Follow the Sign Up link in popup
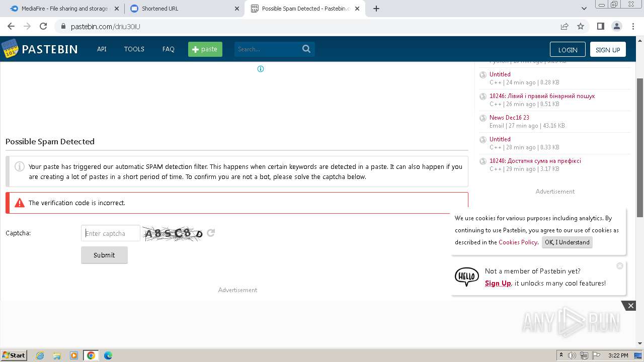This screenshot has width=644, height=362. point(498,284)
